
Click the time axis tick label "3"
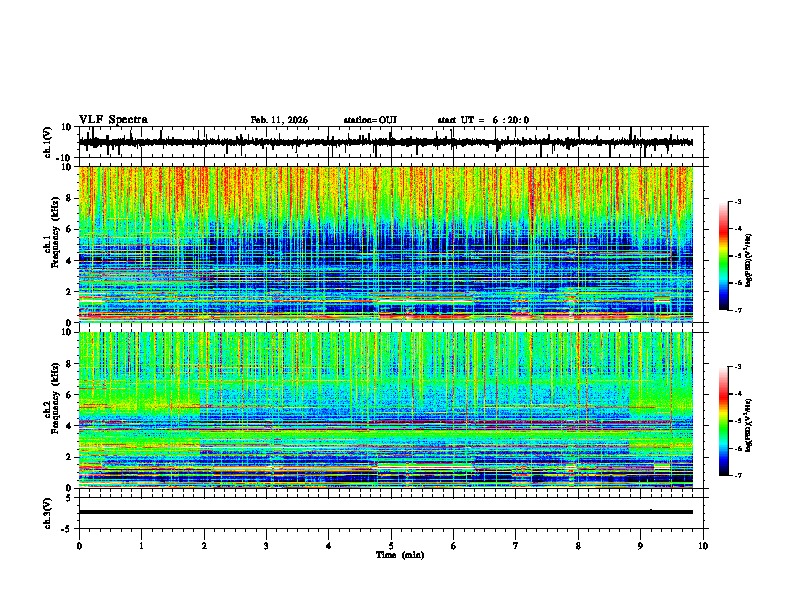[266, 546]
